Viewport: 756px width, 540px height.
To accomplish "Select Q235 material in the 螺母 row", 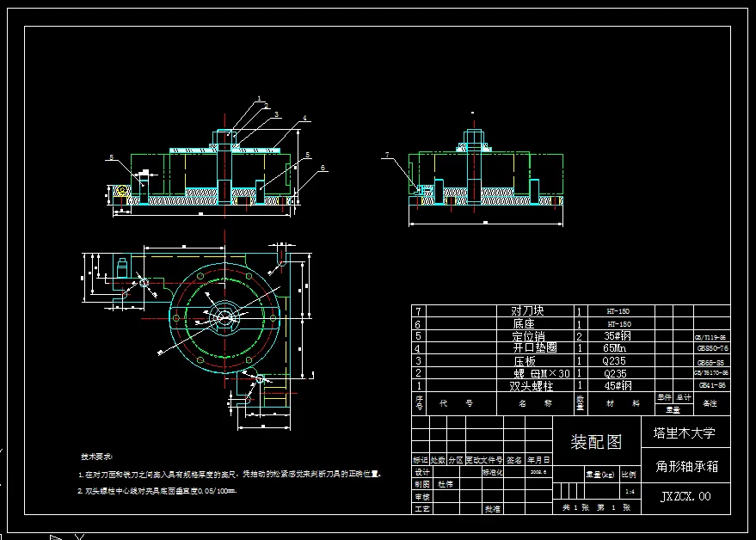I will click(x=615, y=373).
